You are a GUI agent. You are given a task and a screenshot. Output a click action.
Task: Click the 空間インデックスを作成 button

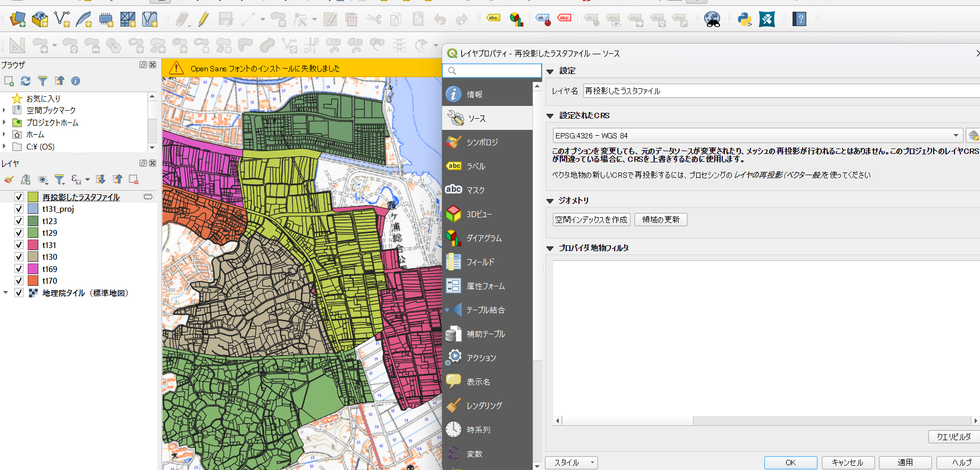tap(591, 220)
